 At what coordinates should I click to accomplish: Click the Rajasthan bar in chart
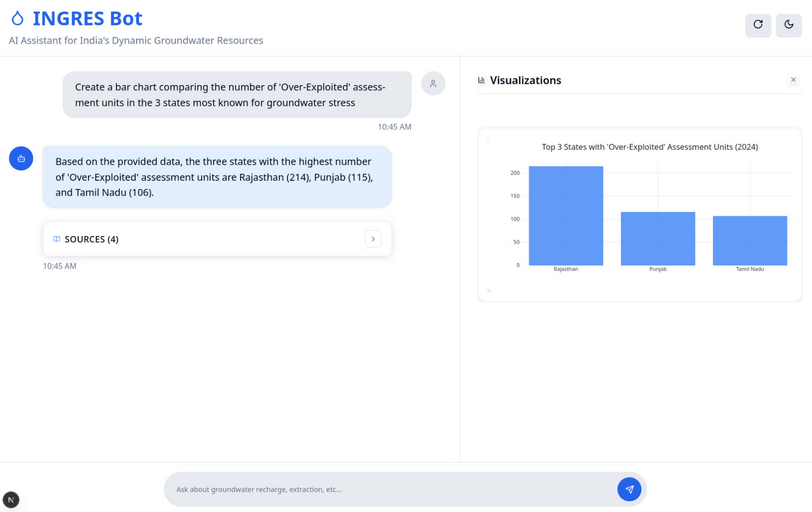point(566,216)
